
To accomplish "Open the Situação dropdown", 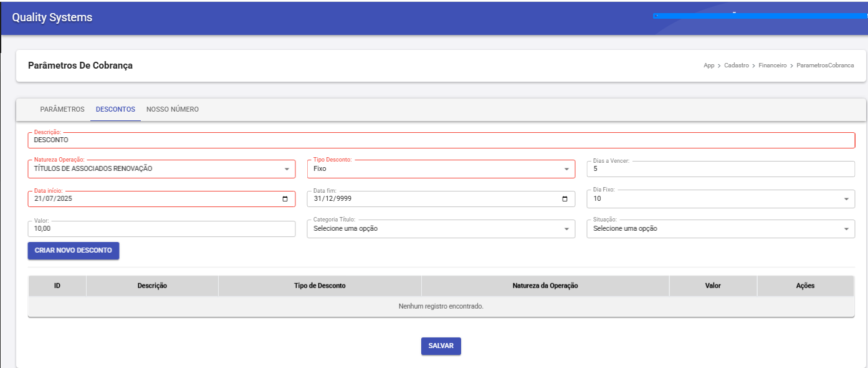I will pos(846,229).
